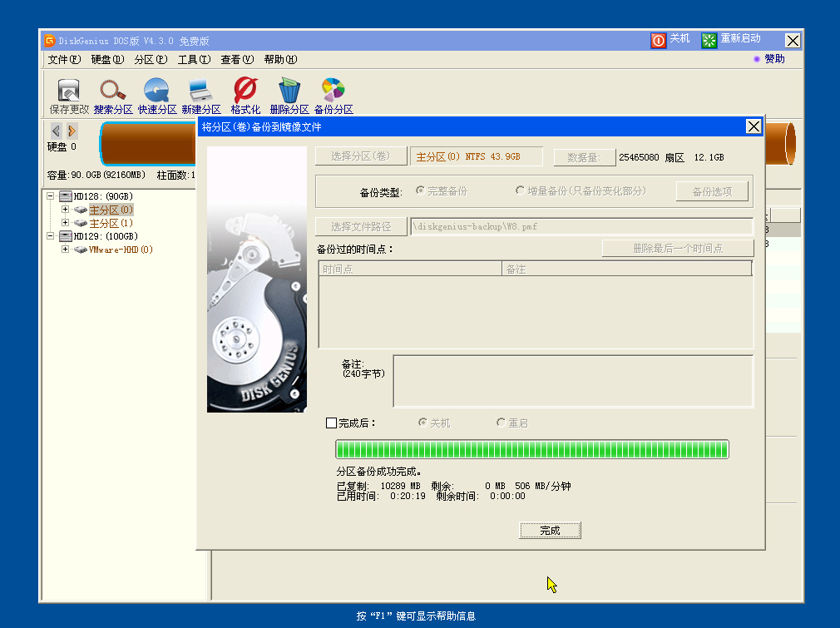
Task: Open the 帮助(H) menu
Action: pyautogui.click(x=281, y=60)
